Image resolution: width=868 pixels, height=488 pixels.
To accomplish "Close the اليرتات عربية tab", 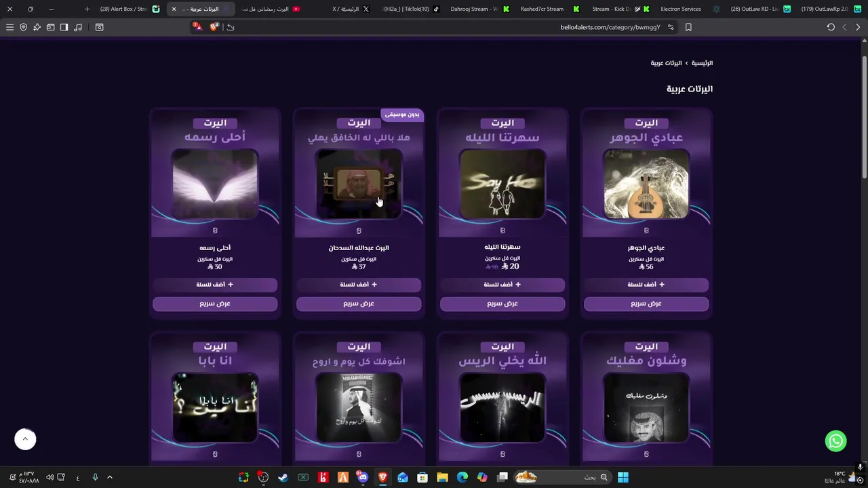I will (174, 9).
